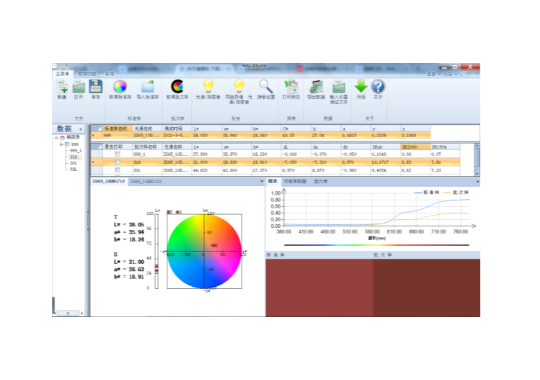Open the first ribbon tab (main menu)
This screenshot has width=540, height=380.
point(62,74)
